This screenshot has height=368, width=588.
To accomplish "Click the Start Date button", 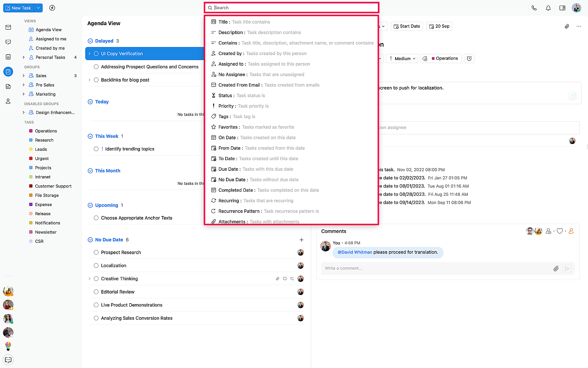I will click(x=407, y=26).
